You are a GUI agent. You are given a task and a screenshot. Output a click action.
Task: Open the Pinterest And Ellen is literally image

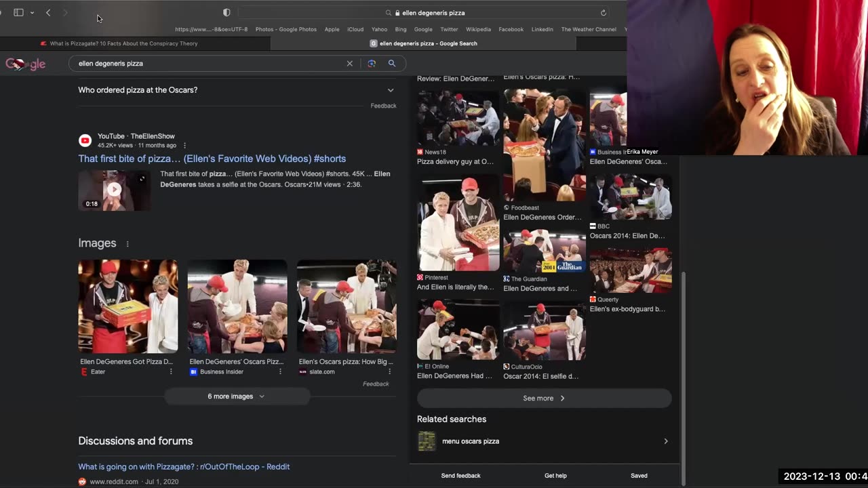tap(458, 222)
